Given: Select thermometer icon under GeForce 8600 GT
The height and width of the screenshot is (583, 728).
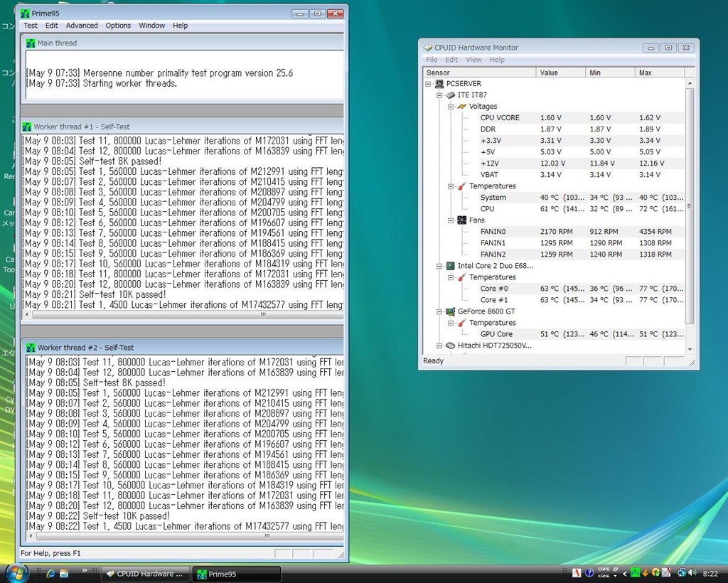Looking at the screenshot, I should click(462, 323).
